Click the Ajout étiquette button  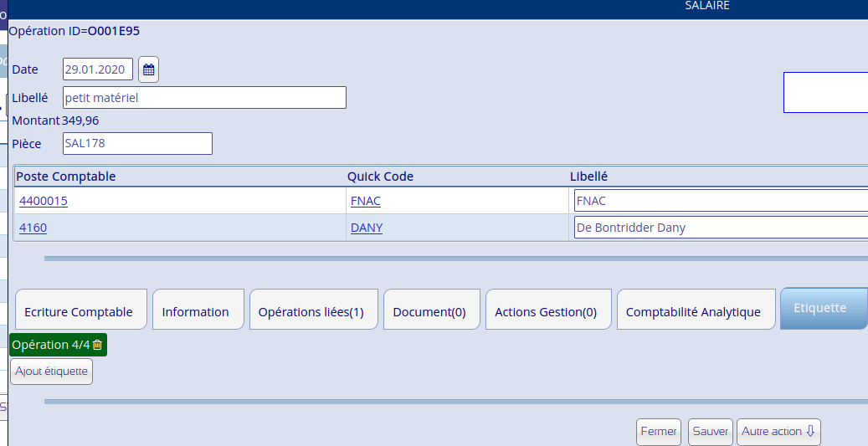coord(51,371)
